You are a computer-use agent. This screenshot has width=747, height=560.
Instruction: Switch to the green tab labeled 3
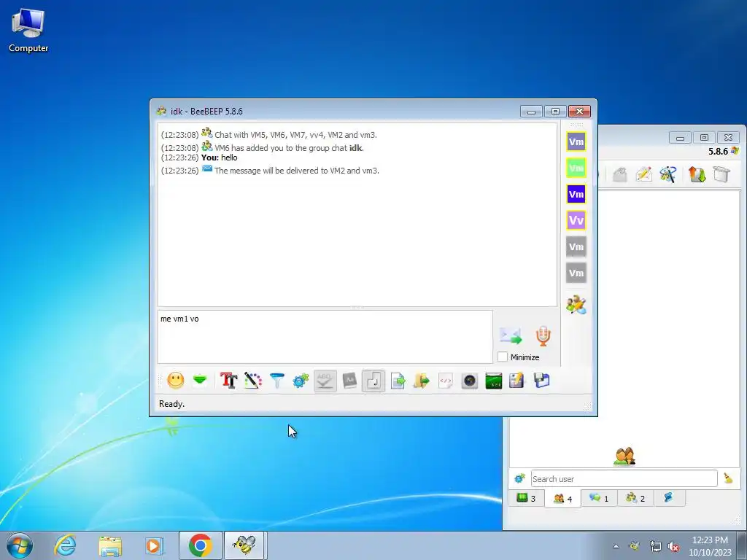[x=527, y=498]
